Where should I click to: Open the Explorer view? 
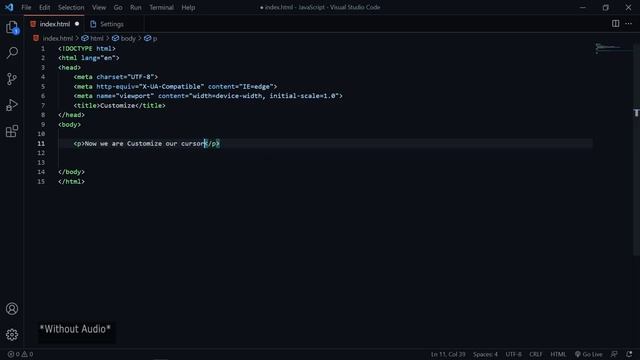click(12, 27)
